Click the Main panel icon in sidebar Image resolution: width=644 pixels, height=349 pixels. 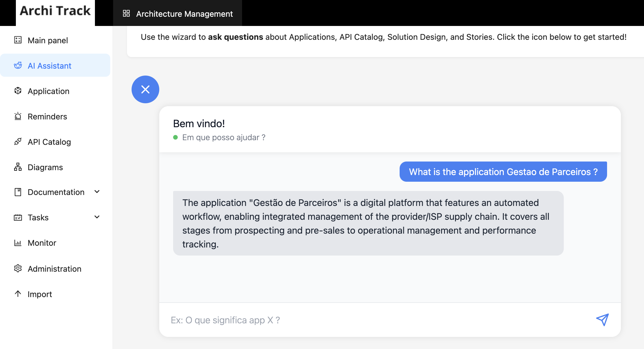tap(18, 40)
